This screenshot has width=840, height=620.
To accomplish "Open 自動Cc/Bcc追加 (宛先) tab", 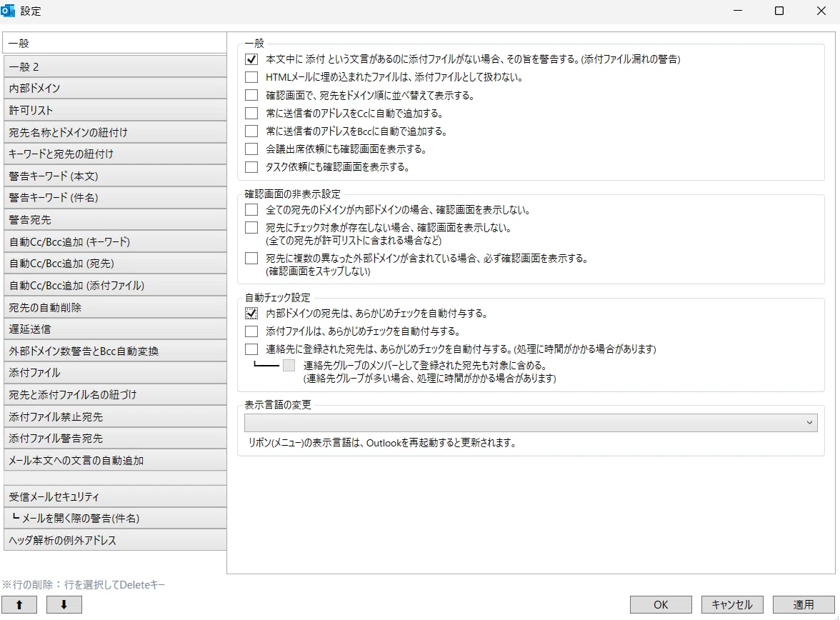I will (x=114, y=264).
